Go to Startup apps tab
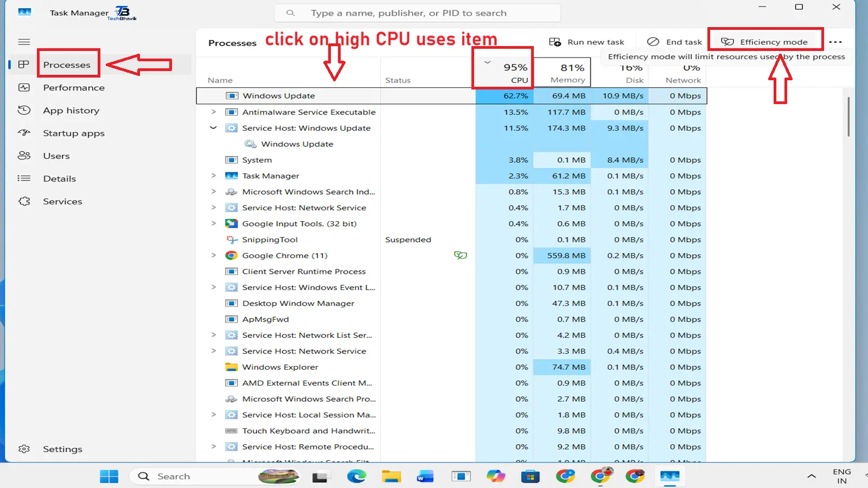 pyautogui.click(x=74, y=133)
